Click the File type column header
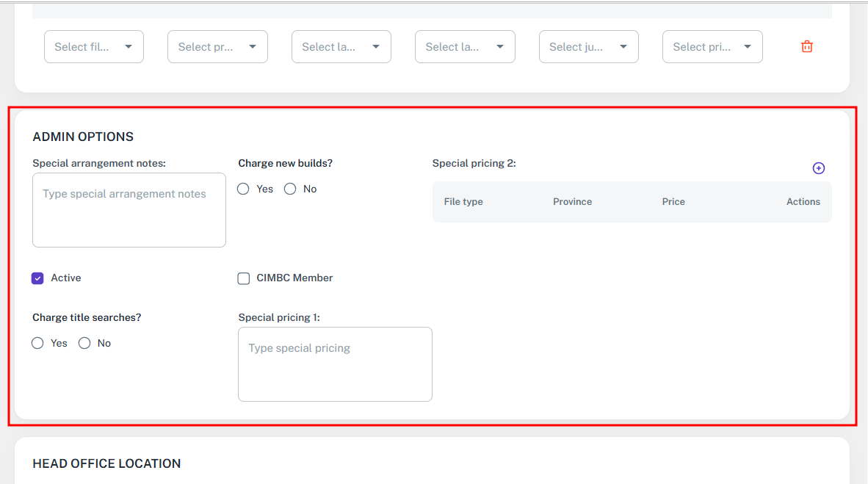868x484 pixels. click(463, 202)
